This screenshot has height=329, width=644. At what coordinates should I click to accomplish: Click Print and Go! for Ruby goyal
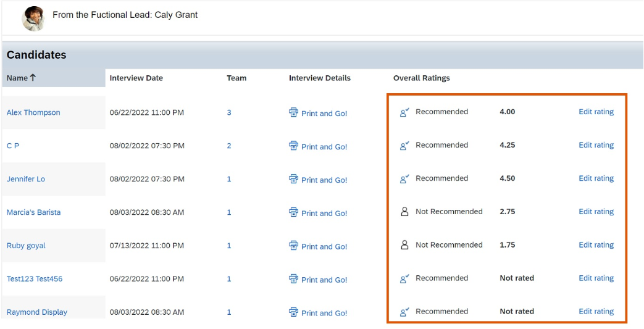[324, 246]
